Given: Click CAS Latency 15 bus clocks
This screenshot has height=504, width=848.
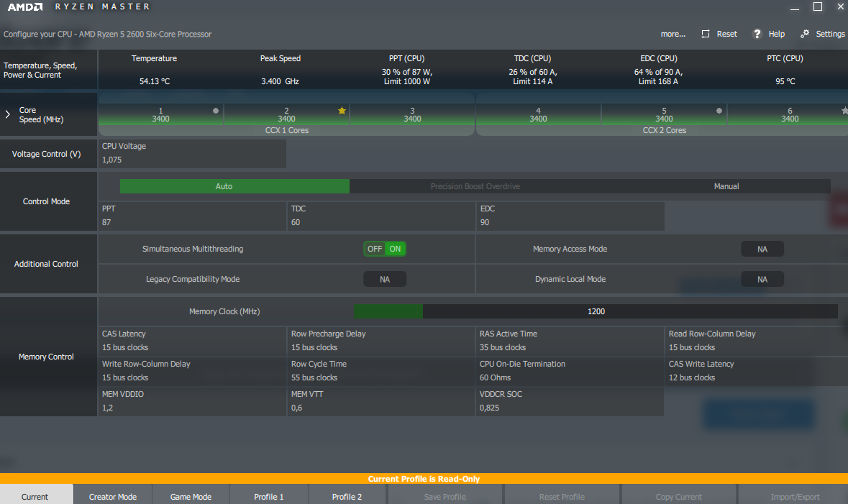Looking at the screenshot, I should (192, 341).
